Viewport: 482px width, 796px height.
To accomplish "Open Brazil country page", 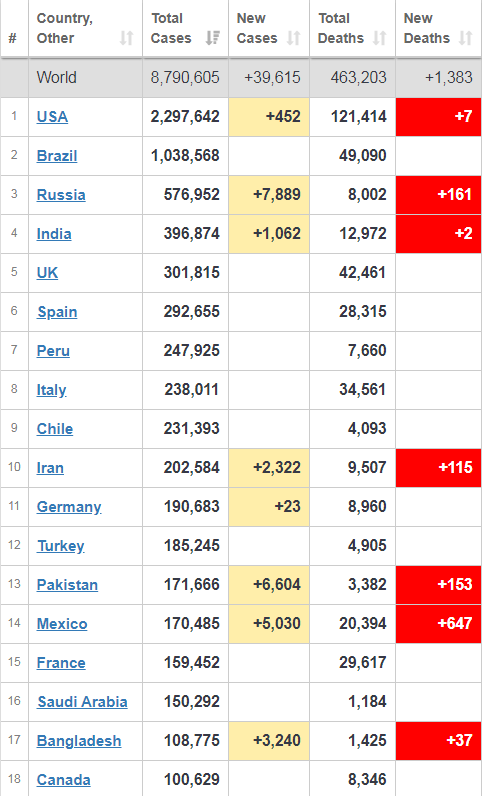I will pos(57,156).
